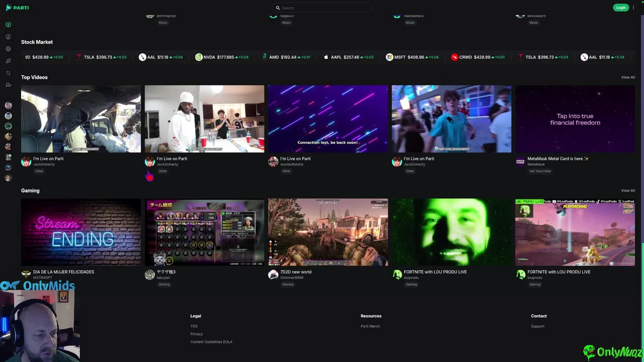Open the Parti Merch link
Screen dimensions: 644x362
(x=370, y=326)
